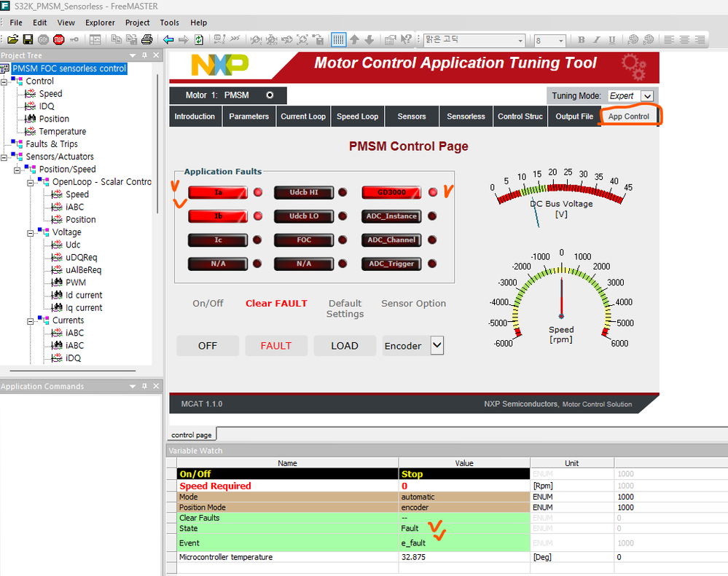Open the font size dropdown
The image size is (728, 576).
(561, 41)
